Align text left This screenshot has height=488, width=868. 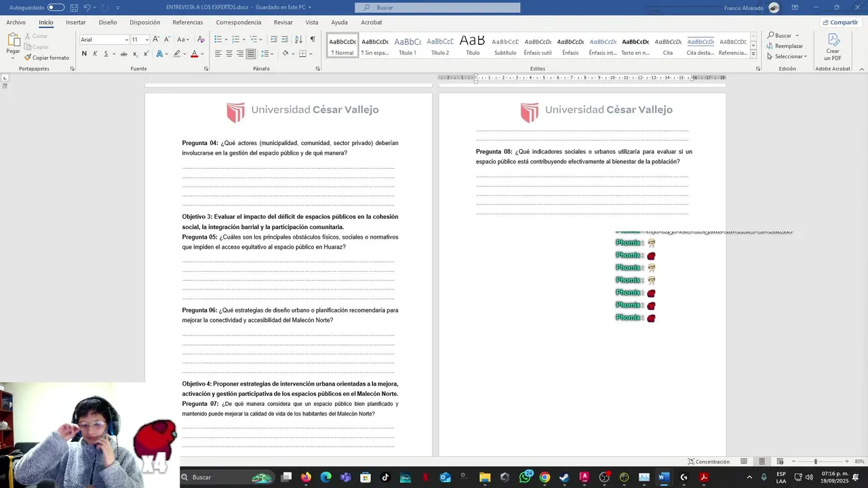pyautogui.click(x=218, y=54)
